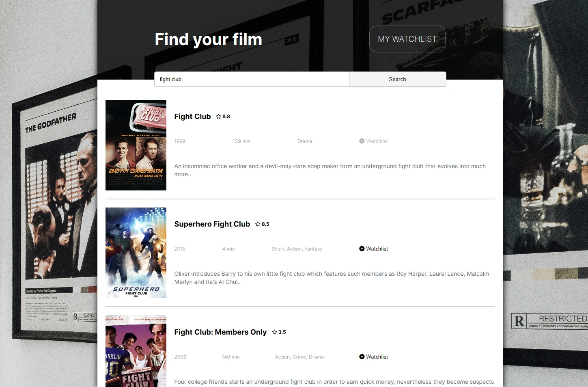
Task: Select the Fight Club title
Action: pyautogui.click(x=192, y=117)
